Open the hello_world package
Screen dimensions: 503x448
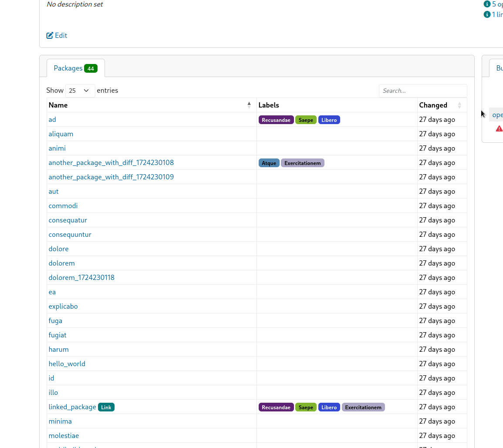tap(67, 364)
